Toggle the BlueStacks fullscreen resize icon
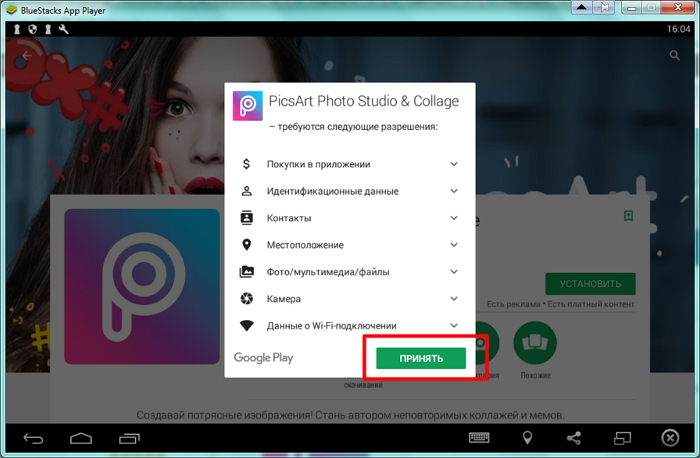 click(x=622, y=438)
